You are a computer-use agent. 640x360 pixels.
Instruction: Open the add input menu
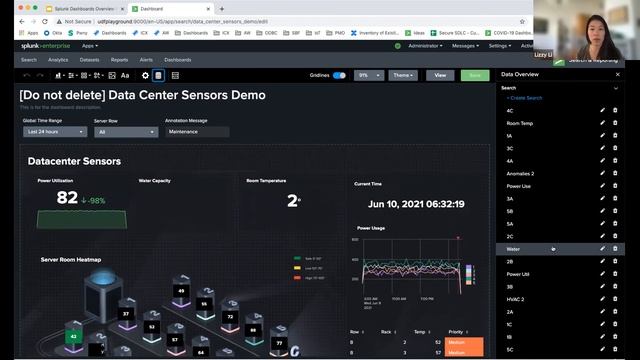coord(72,76)
